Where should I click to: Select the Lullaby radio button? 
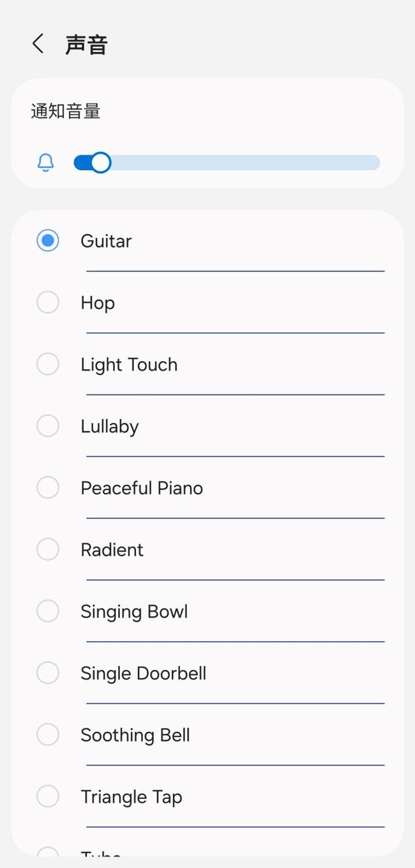48,426
